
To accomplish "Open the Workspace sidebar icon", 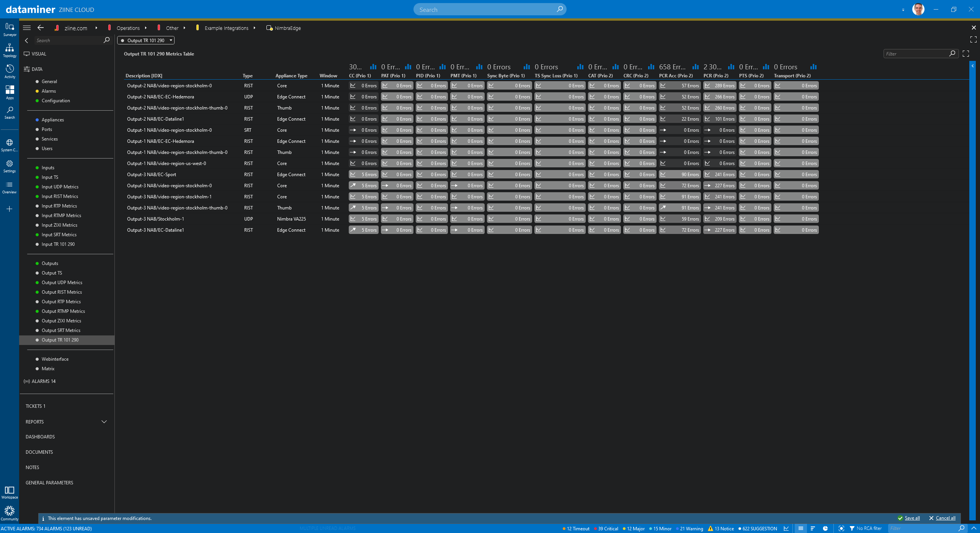I will pos(10,492).
